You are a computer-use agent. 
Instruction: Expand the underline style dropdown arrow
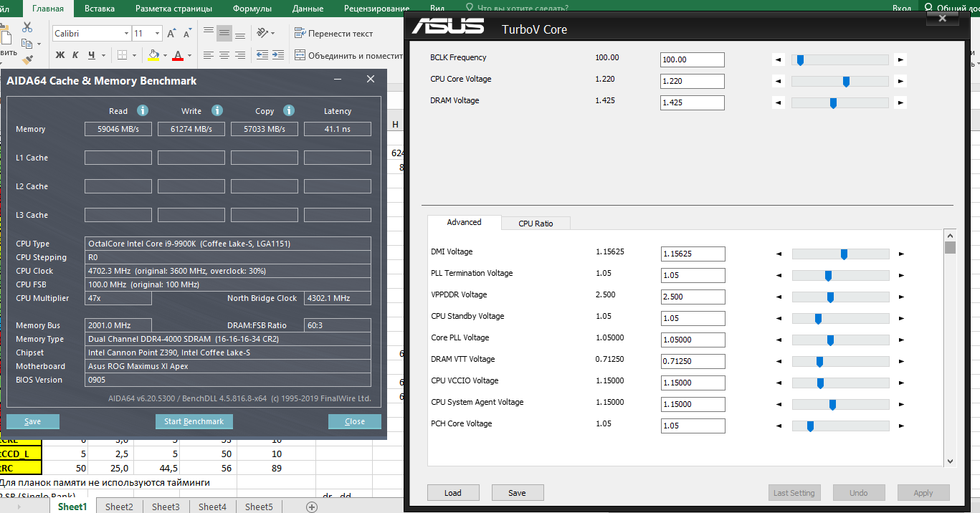[x=104, y=55]
